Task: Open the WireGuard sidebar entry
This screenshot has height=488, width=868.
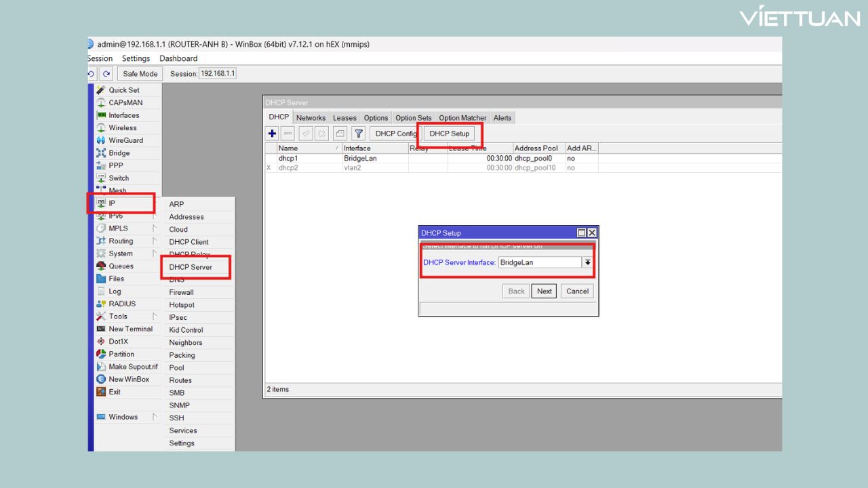Action: (126, 140)
